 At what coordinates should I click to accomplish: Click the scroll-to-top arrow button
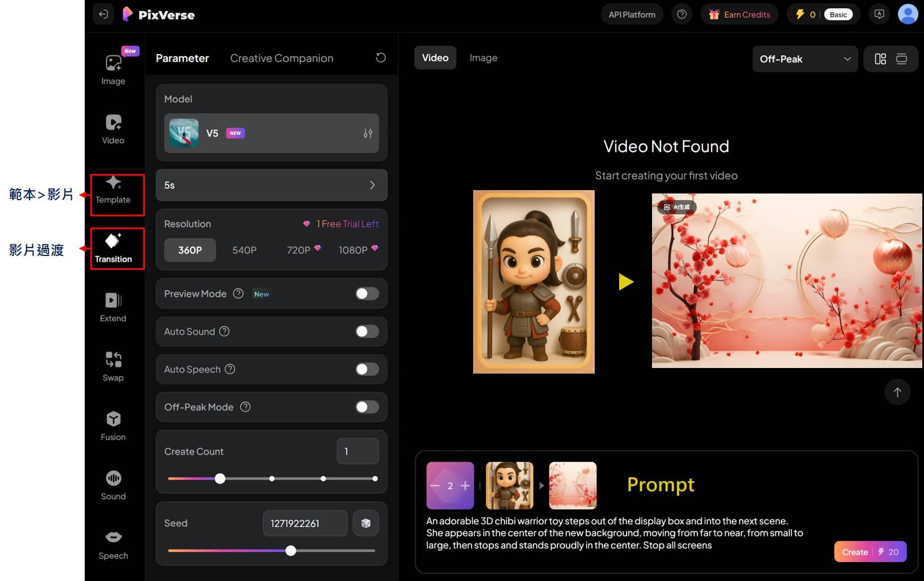tap(897, 392)
